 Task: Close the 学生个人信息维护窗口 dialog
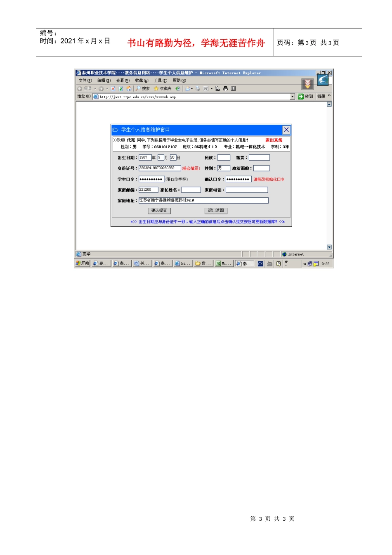pos(286,130)
